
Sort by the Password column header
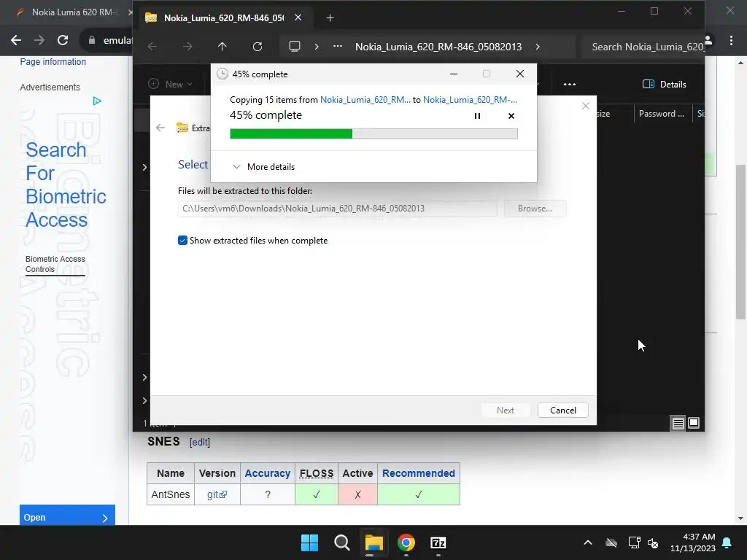[661, 113]
